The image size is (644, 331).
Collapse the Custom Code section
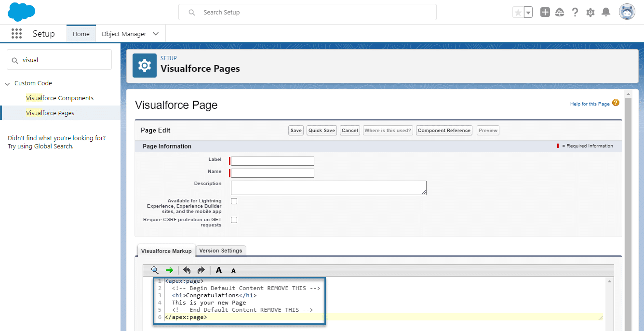[x=7, y=83]
